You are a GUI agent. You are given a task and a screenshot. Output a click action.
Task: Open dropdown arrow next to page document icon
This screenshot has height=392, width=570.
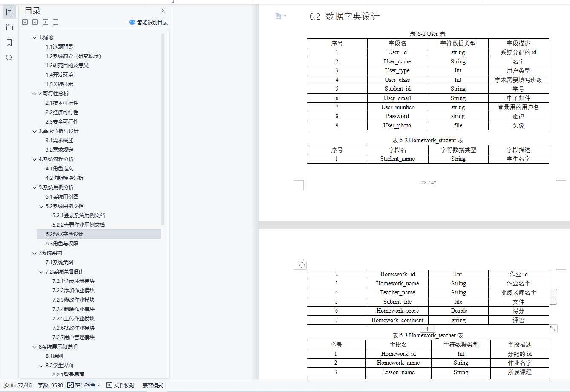click(285, 16)
